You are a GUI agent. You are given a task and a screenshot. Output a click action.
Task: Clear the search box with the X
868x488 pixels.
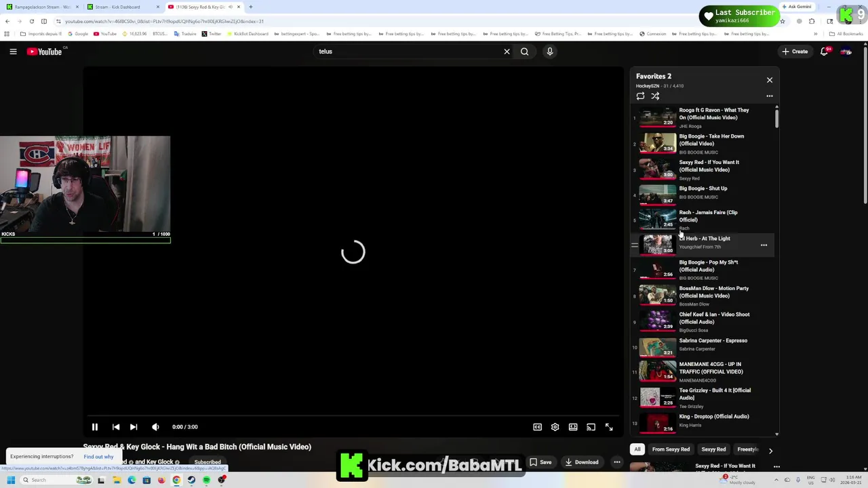point(507,52)
